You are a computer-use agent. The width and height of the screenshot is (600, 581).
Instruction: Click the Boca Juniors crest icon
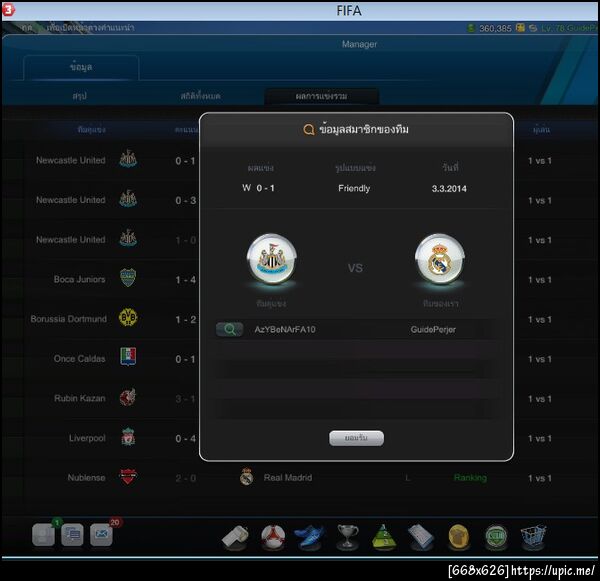click(128, 278)
